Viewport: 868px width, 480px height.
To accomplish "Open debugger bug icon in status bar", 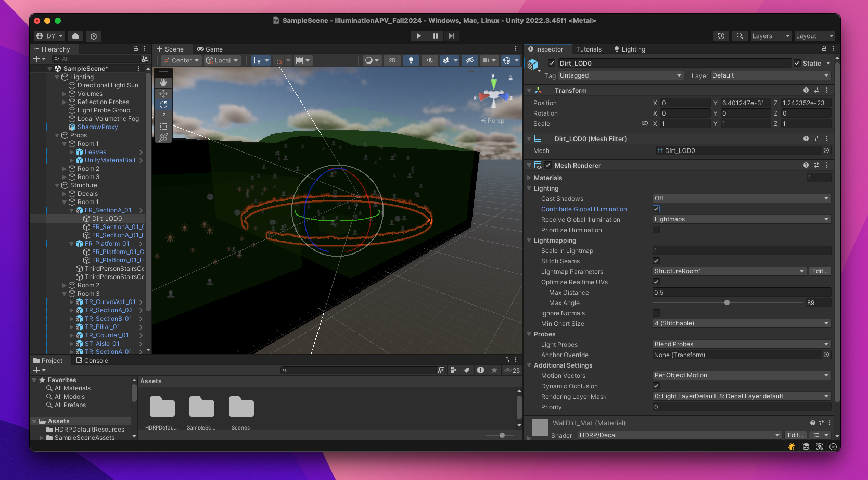I will (x=792, y=447).
